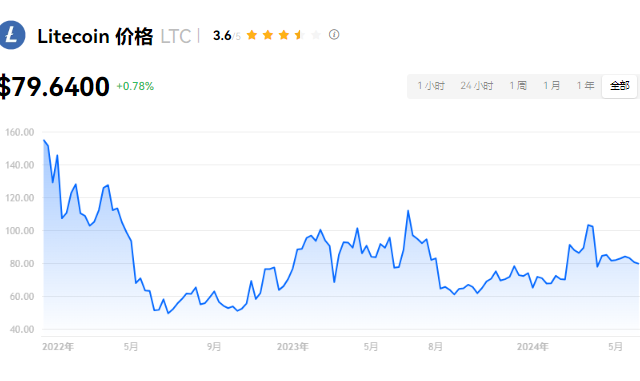The height and width of the screenshot is (381, 640).
Task: Click the Litecoin 价格 title
Action: [x=95, y=36]
